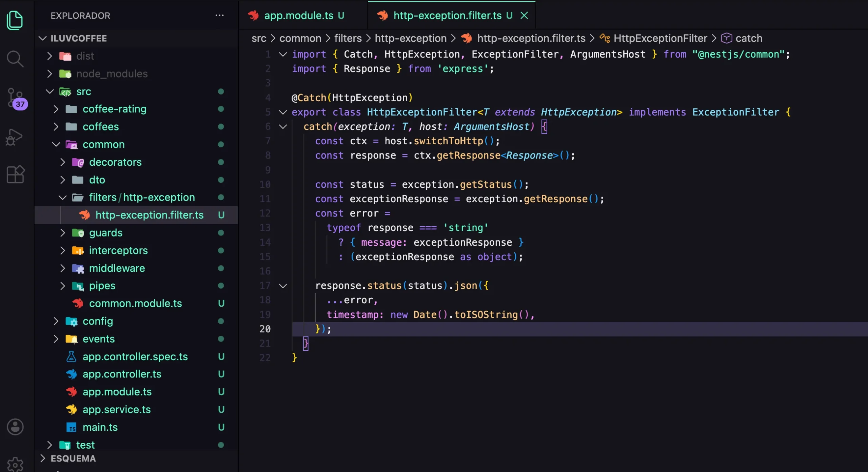Viewport: 868px width, 472px height.
Task: Open Source Control with 37 badge
Action: [16, 98]
